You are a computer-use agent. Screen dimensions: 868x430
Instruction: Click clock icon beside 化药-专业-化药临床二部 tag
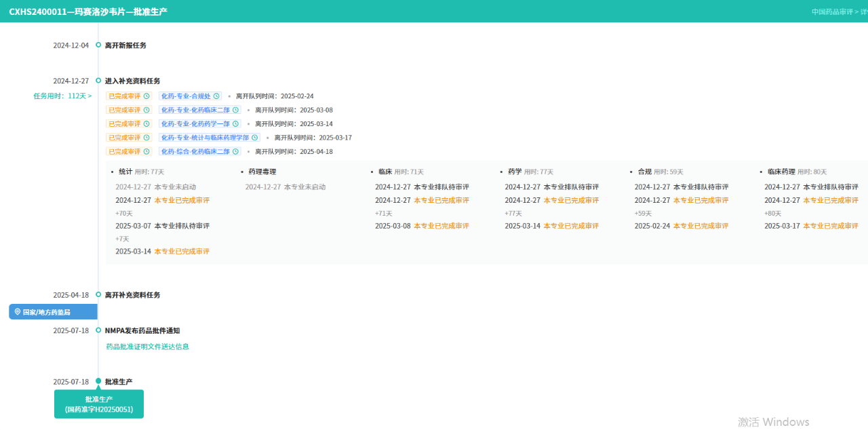[x=236, y=110]
